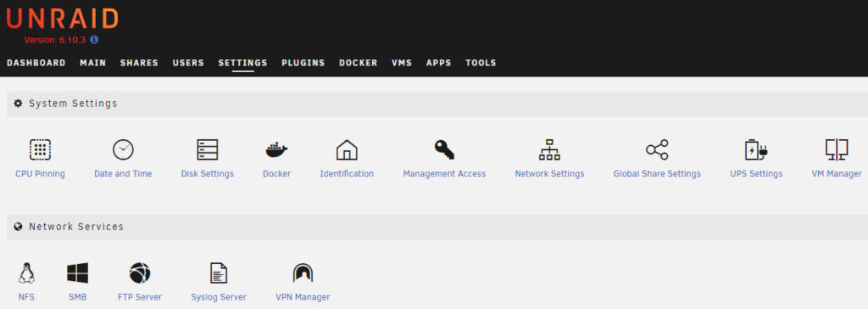The image size is (868, 309).
Task: Click the System Settings section header
Action: point(437,104)
